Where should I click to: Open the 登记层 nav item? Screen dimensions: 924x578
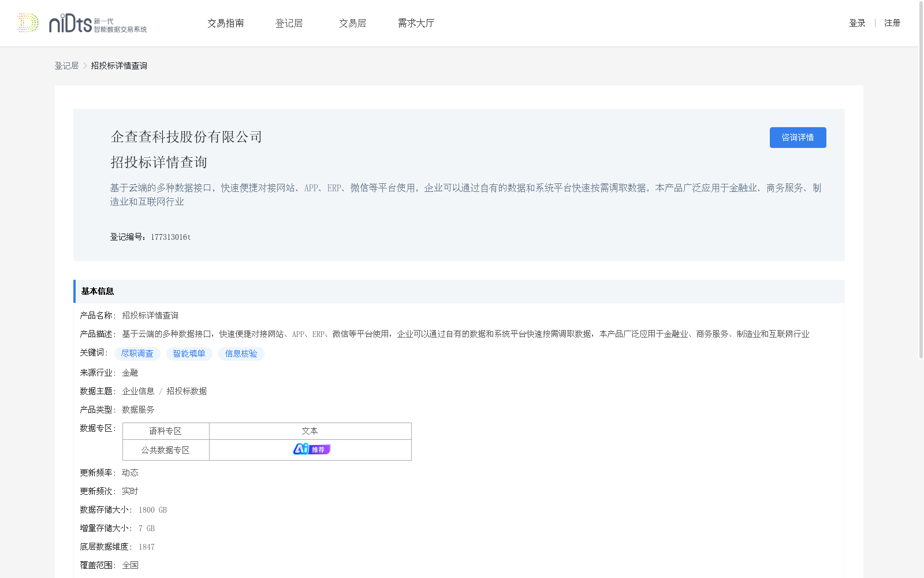(x=289, y=23)
